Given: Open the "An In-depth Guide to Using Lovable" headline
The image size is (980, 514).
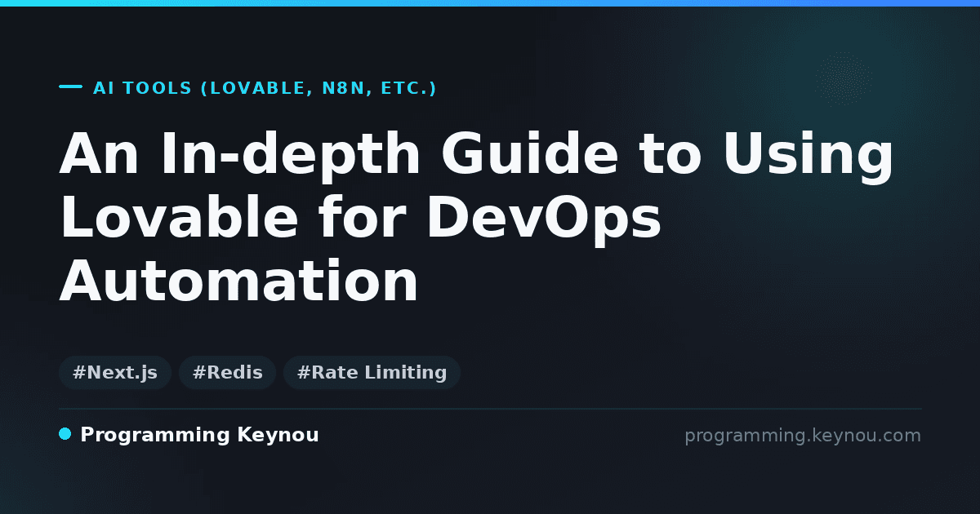Looking at the screenshot, I should pyautogui.click(x=476, y=217).
